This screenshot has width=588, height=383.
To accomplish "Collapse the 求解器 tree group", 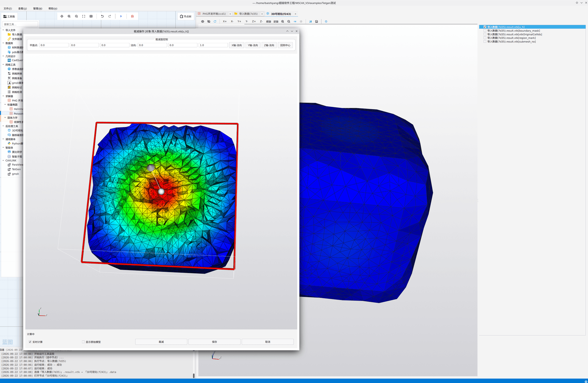I will (x=3, y=96).
